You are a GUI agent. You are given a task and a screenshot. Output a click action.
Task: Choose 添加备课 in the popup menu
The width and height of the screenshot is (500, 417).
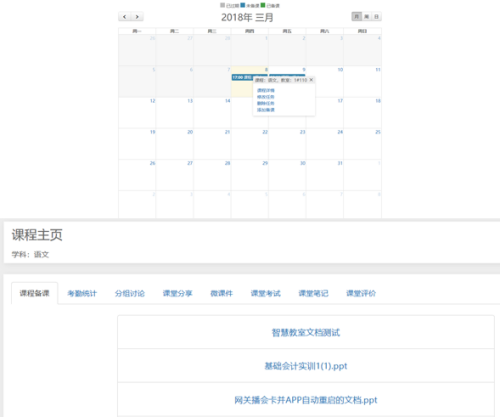click(266, 110)
